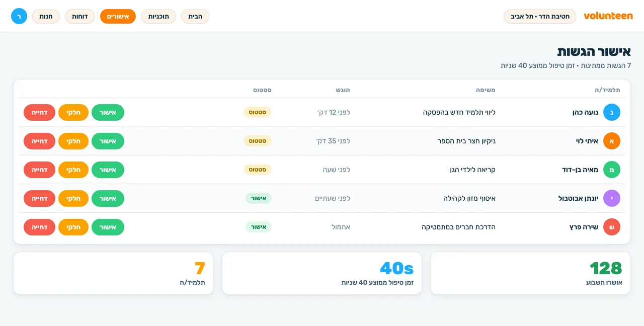Approve איתי לוי's submission
The image size is (644, 326).
coord(108,141)
